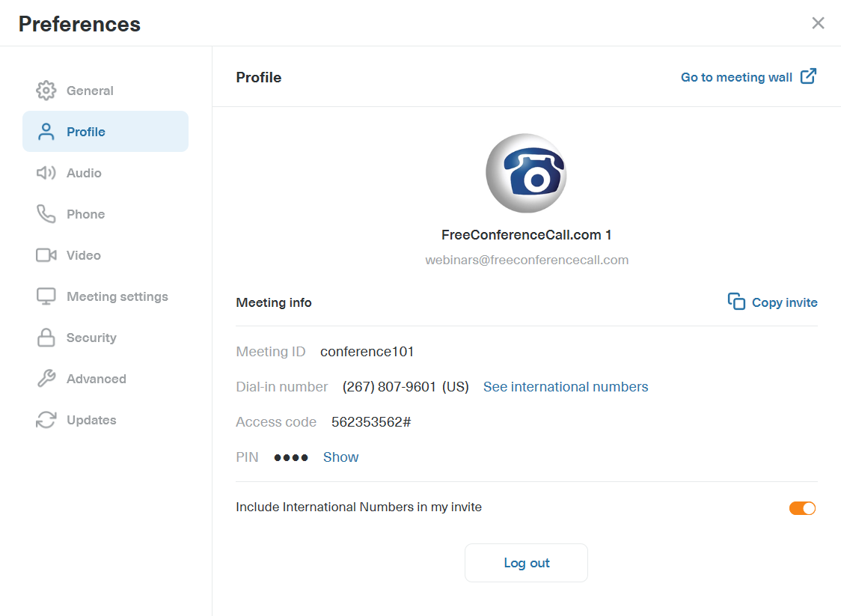Click the Audio speaker icon
This screenshot has height=616, width=841.
(x=46, y=173)
